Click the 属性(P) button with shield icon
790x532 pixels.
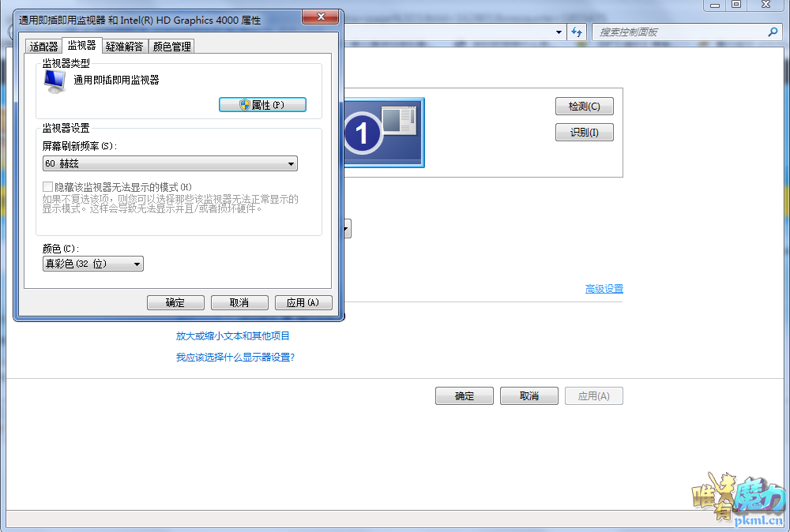click(262, 105)
